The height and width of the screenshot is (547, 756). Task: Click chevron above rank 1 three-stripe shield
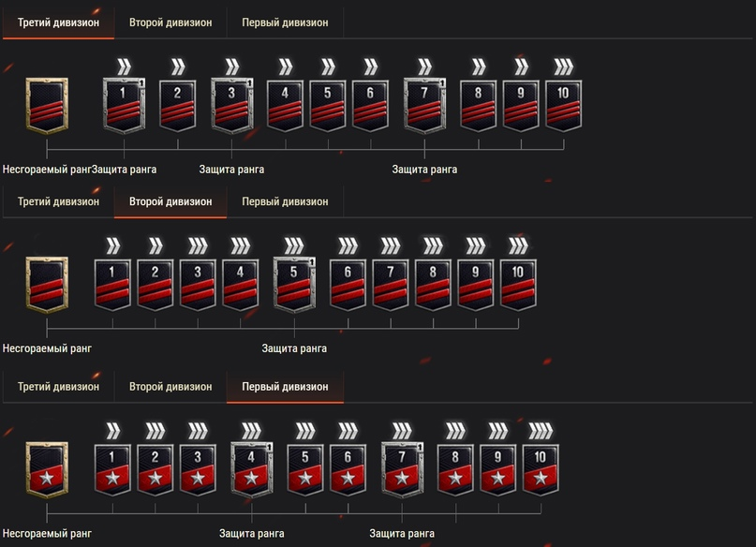(x=124, y=67)
